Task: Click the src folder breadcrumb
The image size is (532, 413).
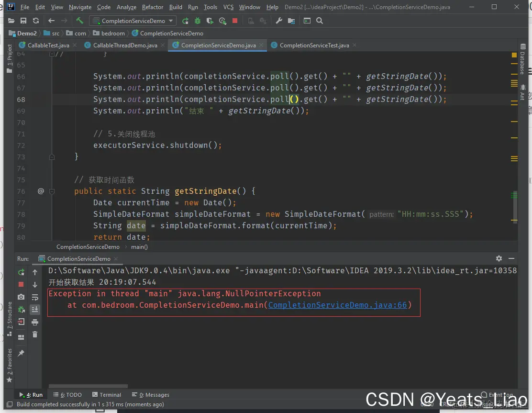Action: (52, 33)
